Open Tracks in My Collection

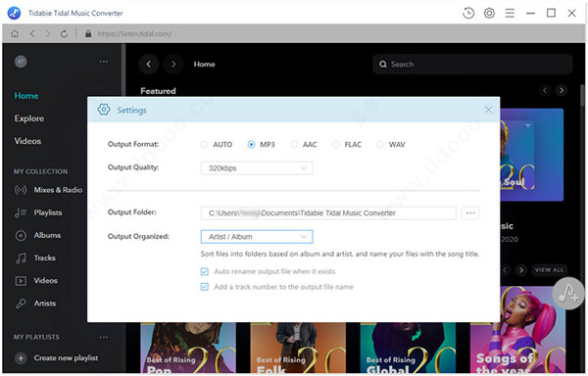click(x=35, y=258)
